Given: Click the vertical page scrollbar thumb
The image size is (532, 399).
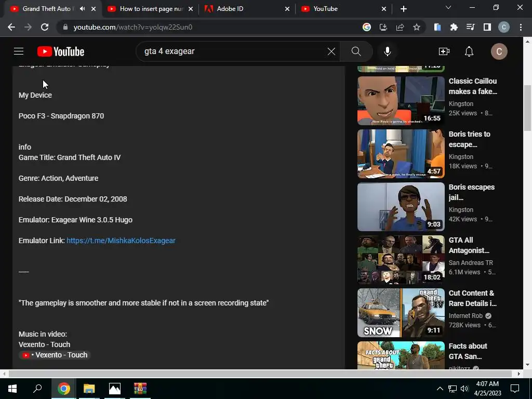Looking at the screenshot, I should pos(527,108).
